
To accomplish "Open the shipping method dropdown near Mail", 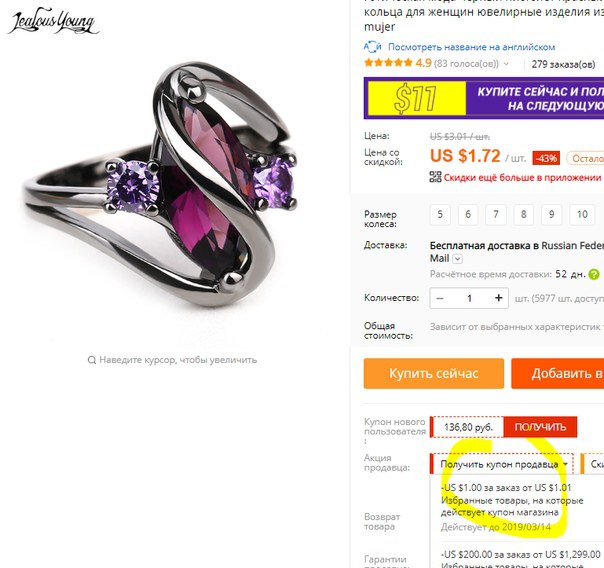I will coord(457,259).
